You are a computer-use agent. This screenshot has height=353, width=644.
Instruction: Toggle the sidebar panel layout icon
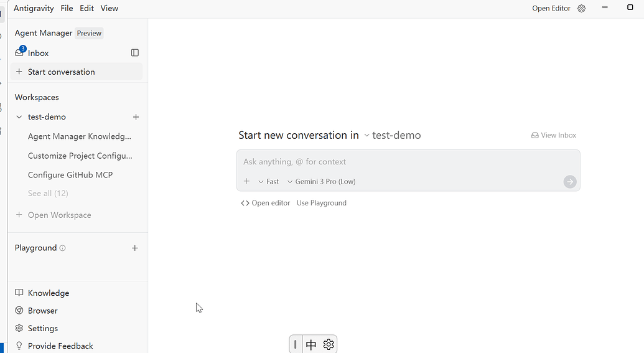[135, 52]
